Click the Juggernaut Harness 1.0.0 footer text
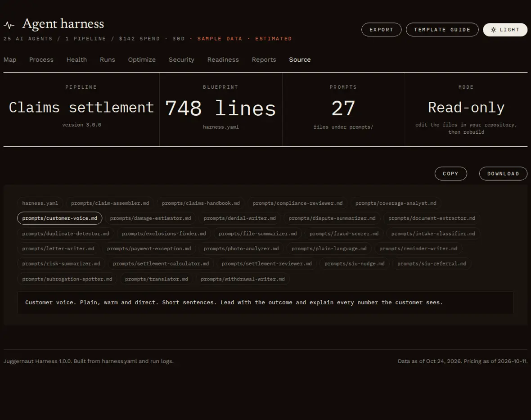The width and height of the screenshot is (531, 420). click(x=88, y=361)
